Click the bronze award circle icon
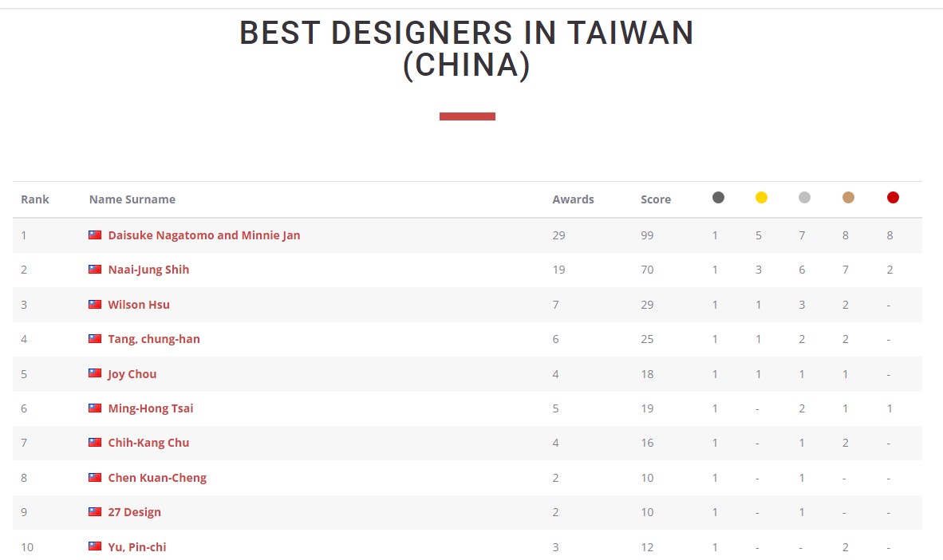 coord(848,198)
